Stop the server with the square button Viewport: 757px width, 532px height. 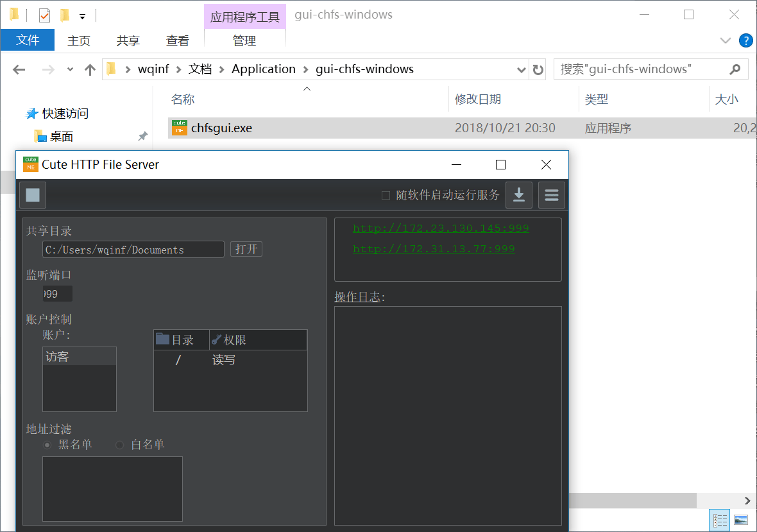click(x=33, y=195)
